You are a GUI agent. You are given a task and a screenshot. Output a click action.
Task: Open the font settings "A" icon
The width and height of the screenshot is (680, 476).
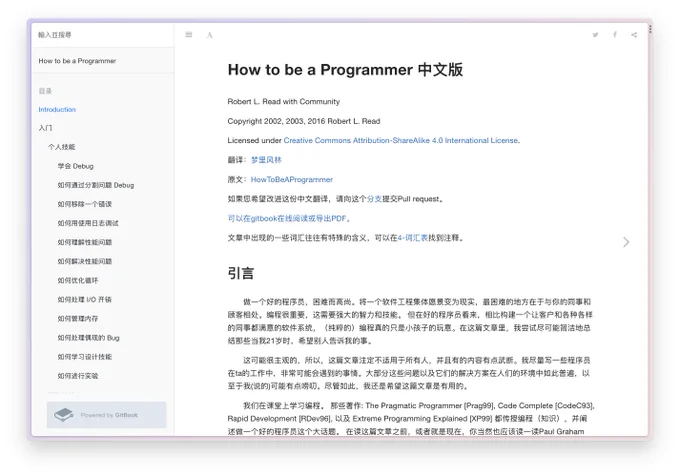point(209,35)
